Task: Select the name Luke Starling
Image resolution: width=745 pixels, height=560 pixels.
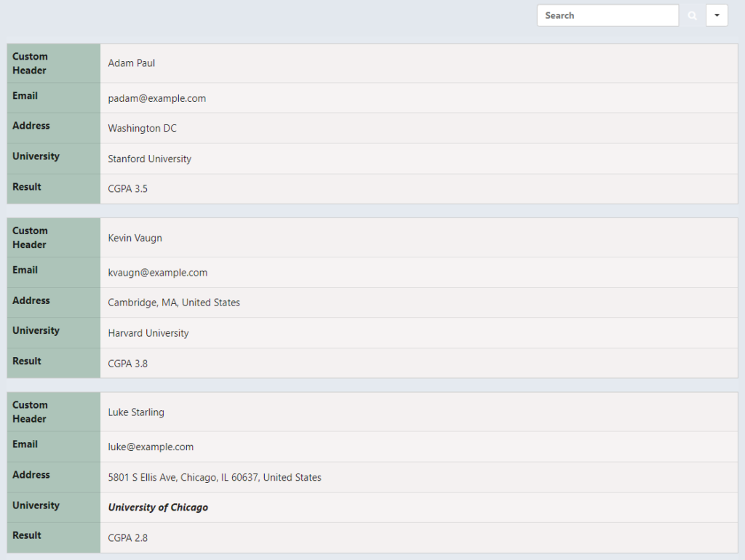Action: [x=135, y=412]
